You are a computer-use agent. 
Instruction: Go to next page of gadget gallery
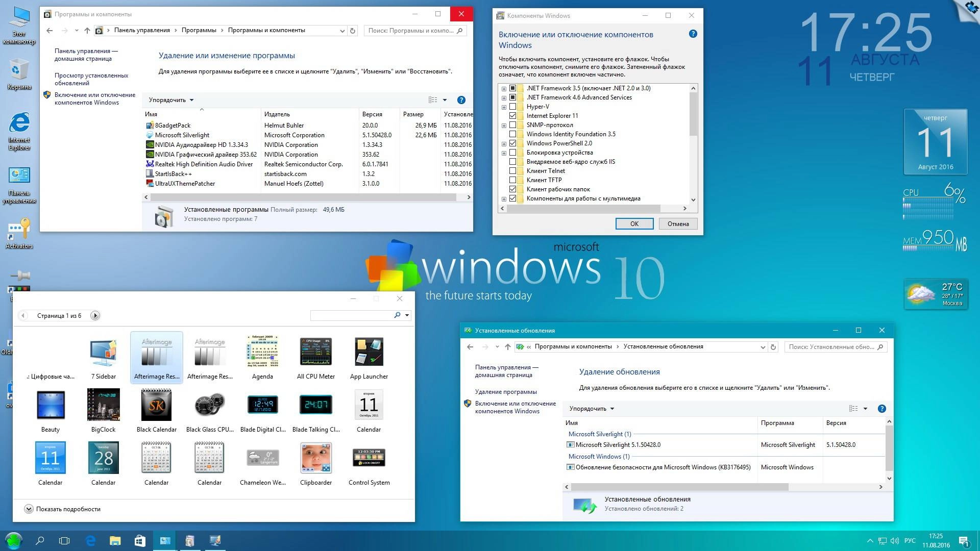click(95, 315)
